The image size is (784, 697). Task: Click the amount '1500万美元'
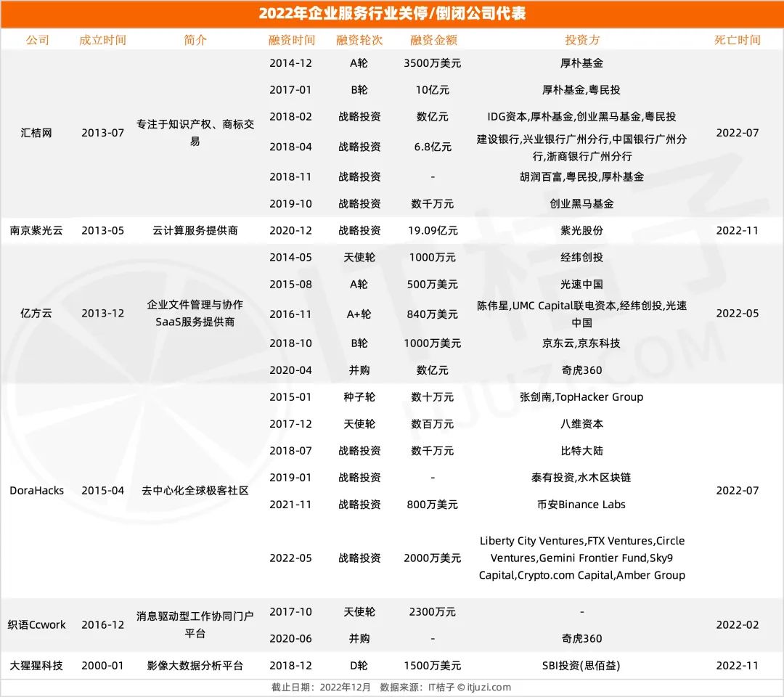pos(433,666)
